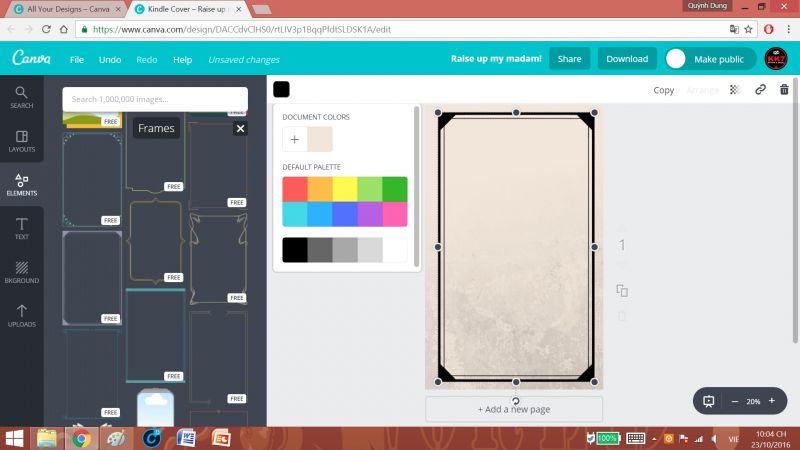Click the link icon in toolbar
800x450 pixels.
760,90
